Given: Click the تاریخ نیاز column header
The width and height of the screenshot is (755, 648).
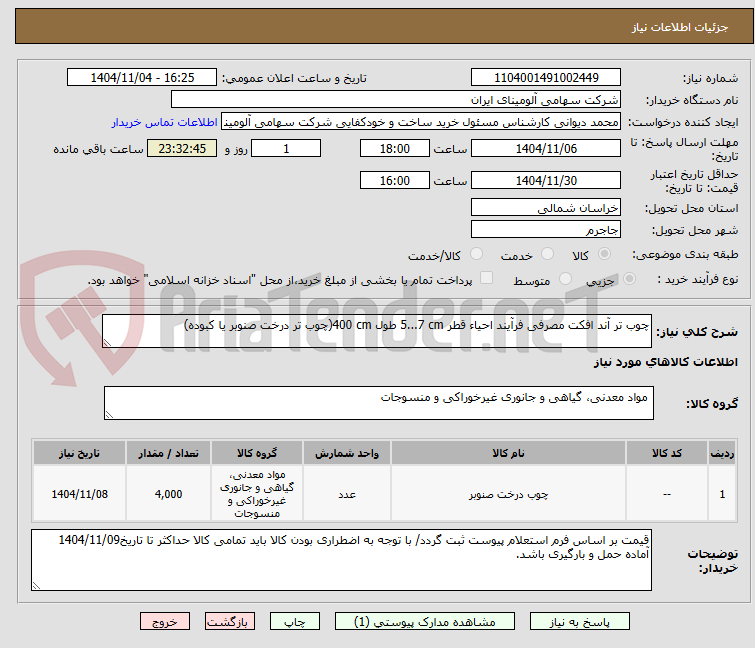Looking at the screenshot, I should click(x=79, y=453).
